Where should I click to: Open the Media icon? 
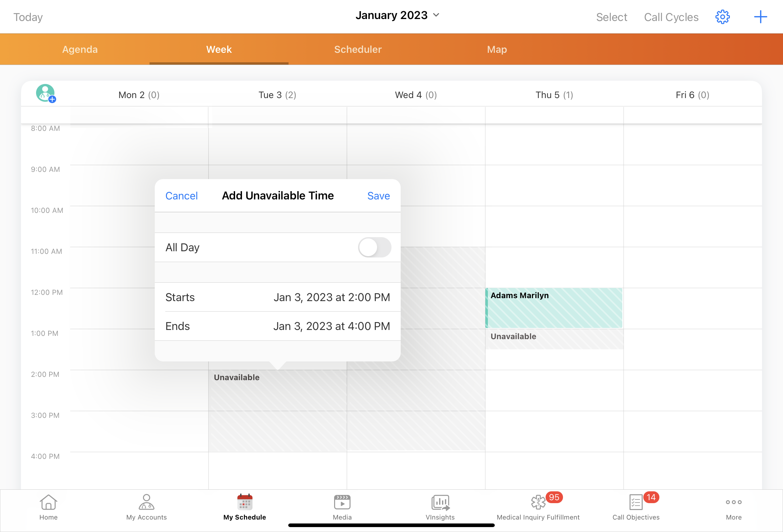[342, 506]
